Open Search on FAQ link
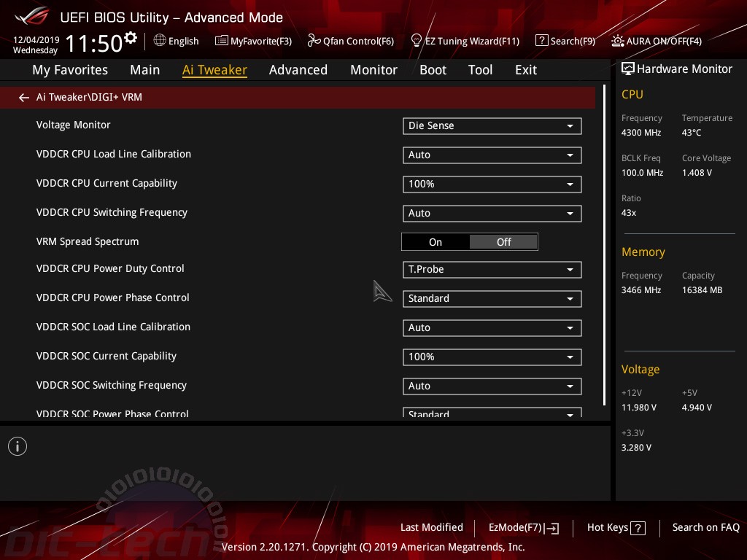The width and height of the screenshot is (747, 560). (x=705, y=528)
